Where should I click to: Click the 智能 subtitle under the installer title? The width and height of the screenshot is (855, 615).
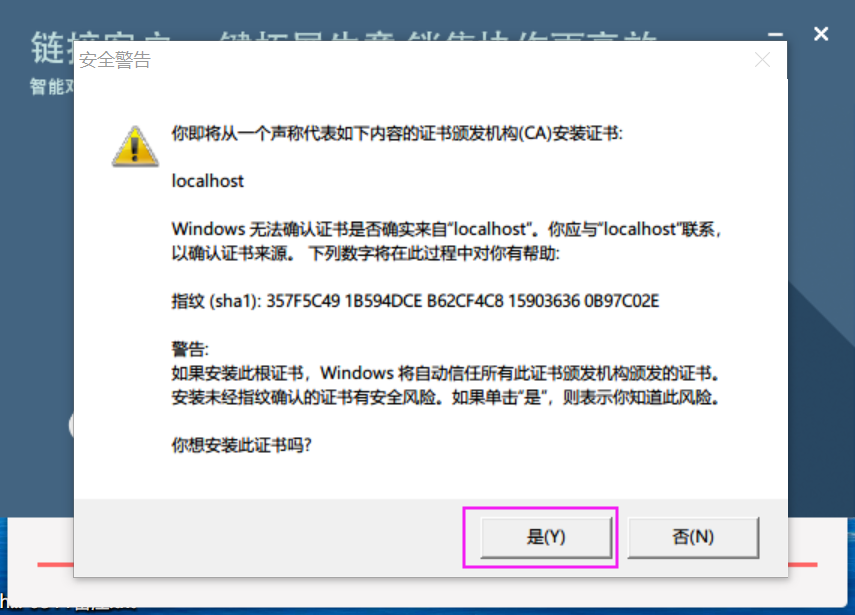47,86
